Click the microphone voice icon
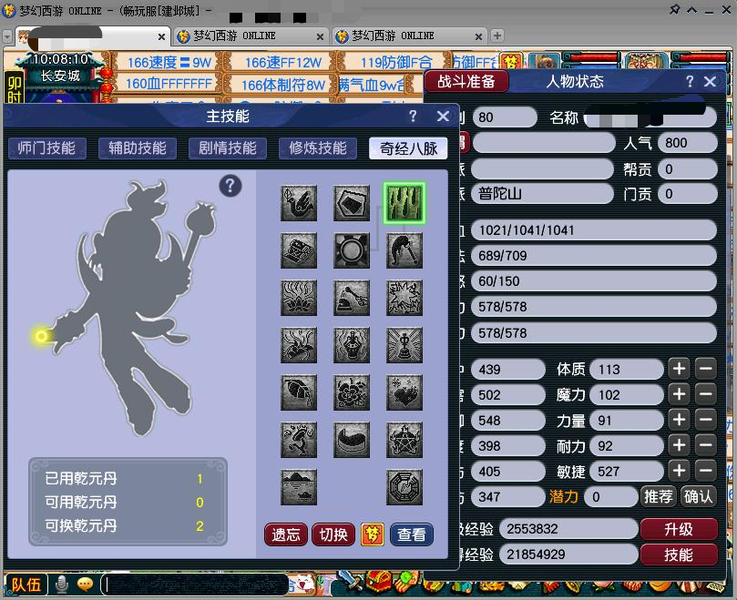The image size is (737, 600). [x=62, y=584]
